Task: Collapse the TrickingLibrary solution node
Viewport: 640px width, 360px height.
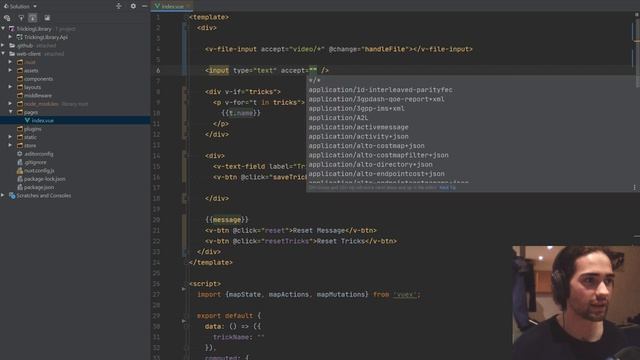Action: click(x=3, y=29)
